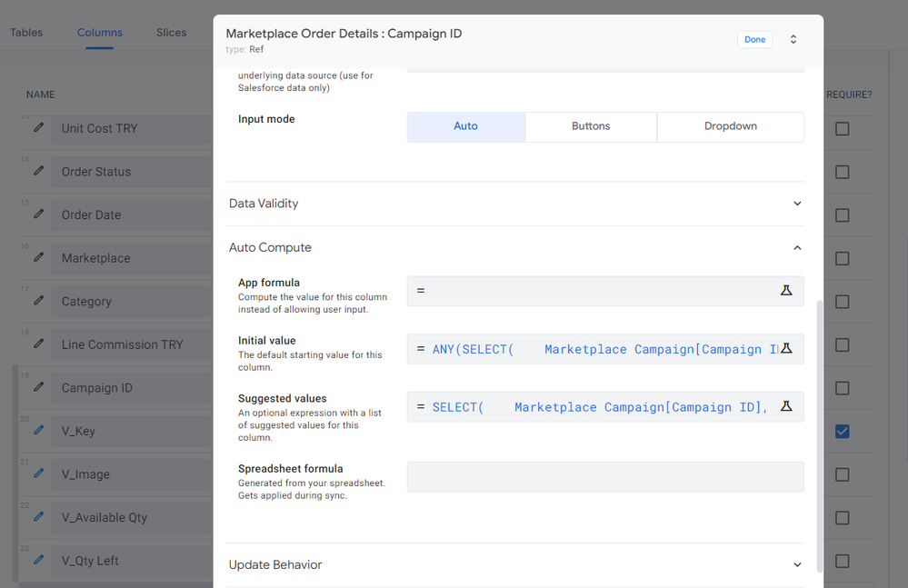The image size is (908, 588).
Task: Click the Campaign ID column name field
Action: pos(132,388)
